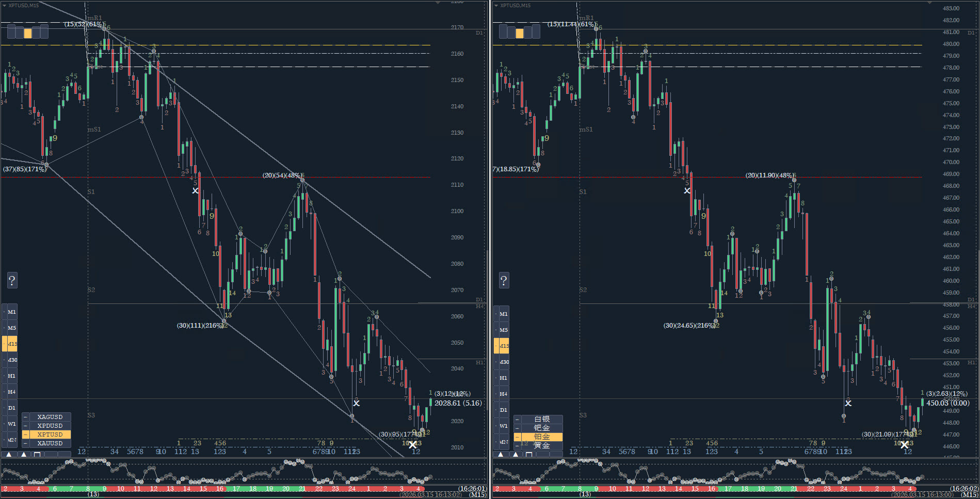Click the minus icon beside 黄金
The image size is (980, 499).
[x=517, y=445]
